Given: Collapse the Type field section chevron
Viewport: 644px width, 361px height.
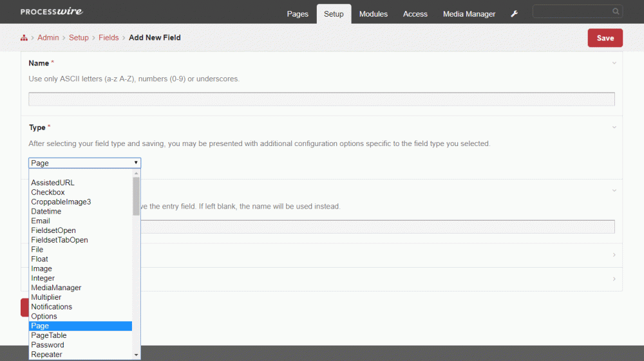Looking at the screenshot, I should pos(614,127).
